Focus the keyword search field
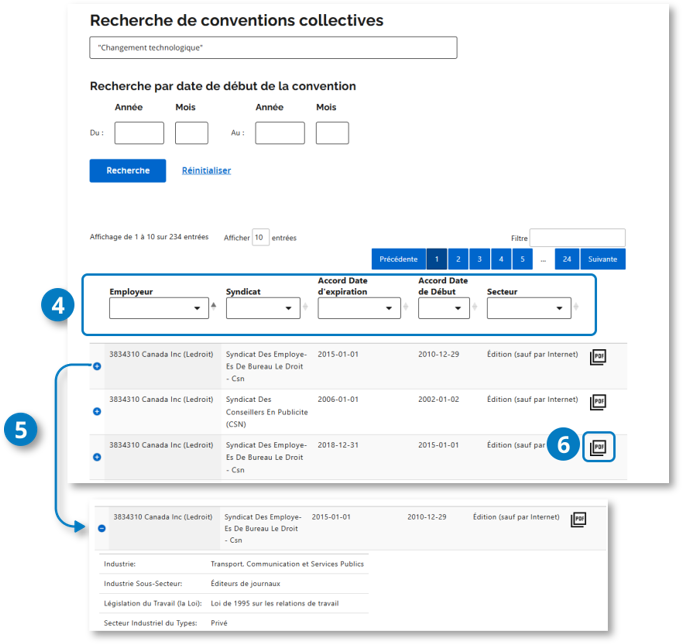Viewport: 682px width, 644px height. click(273, 47)
